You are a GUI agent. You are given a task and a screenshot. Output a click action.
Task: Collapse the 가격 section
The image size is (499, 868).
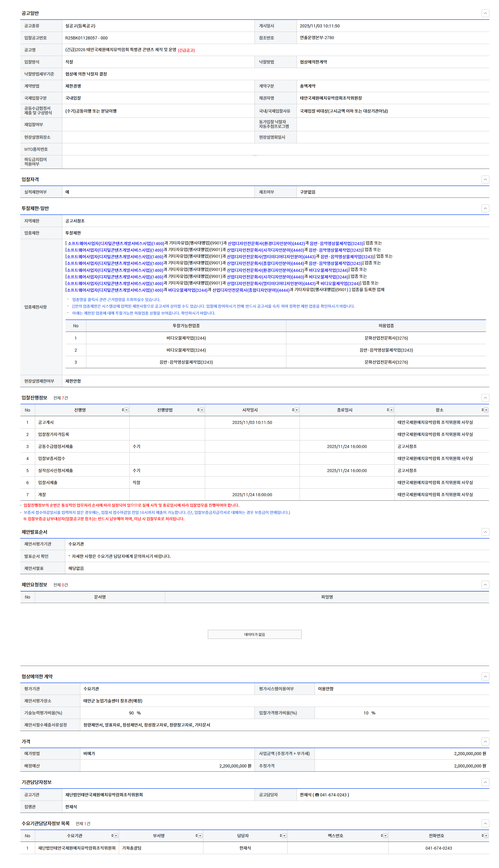[x=485, y=742]
